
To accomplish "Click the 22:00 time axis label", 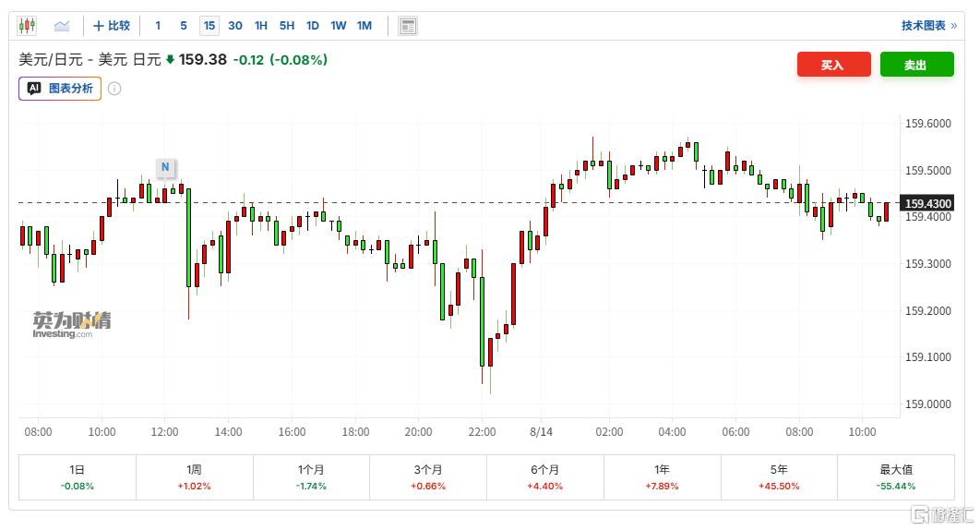I will (482, 432).
